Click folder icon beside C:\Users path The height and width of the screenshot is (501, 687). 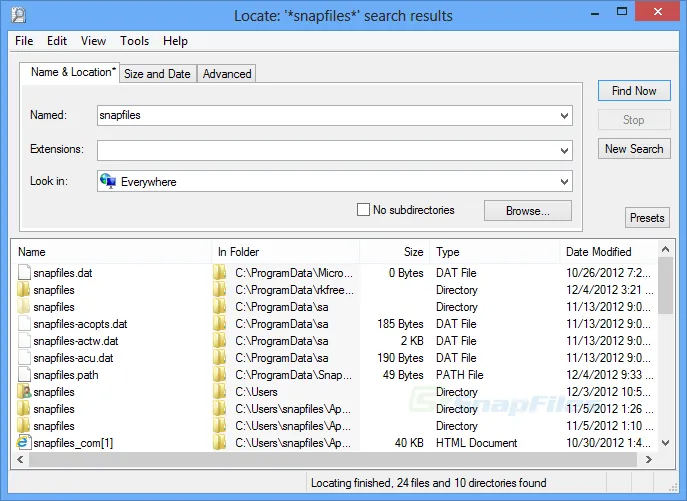[220, 392]
